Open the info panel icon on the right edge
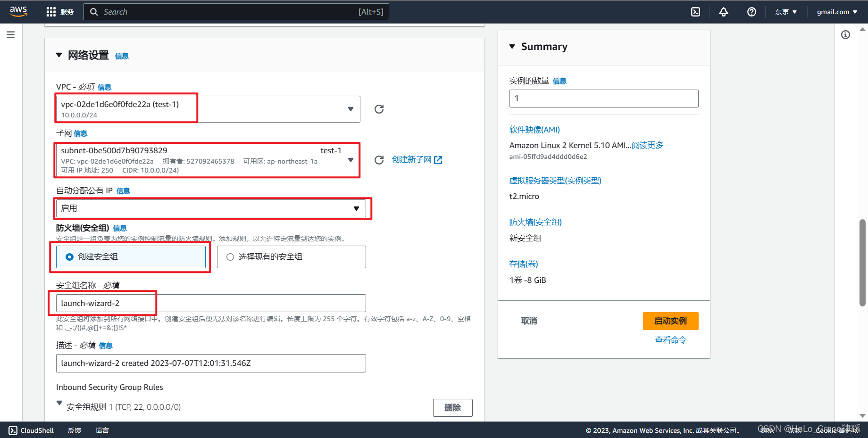868x438 pixels. pyautogui.click(x=845, y=34)
